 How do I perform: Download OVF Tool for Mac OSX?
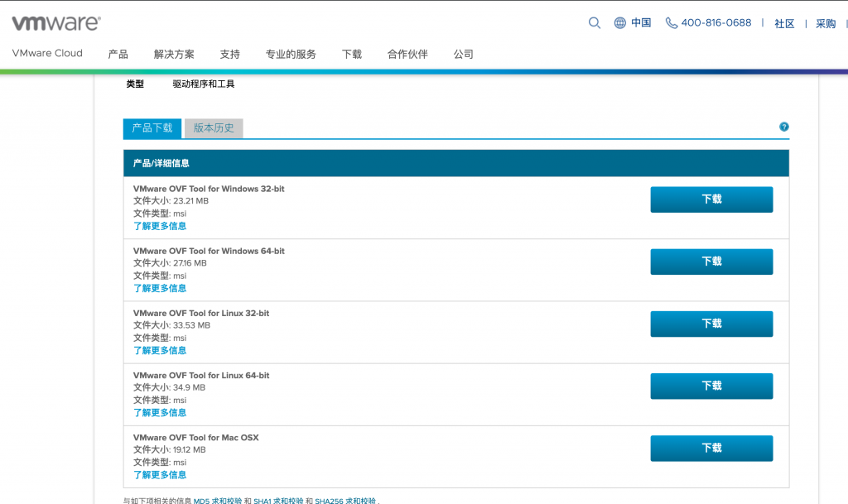711,448
